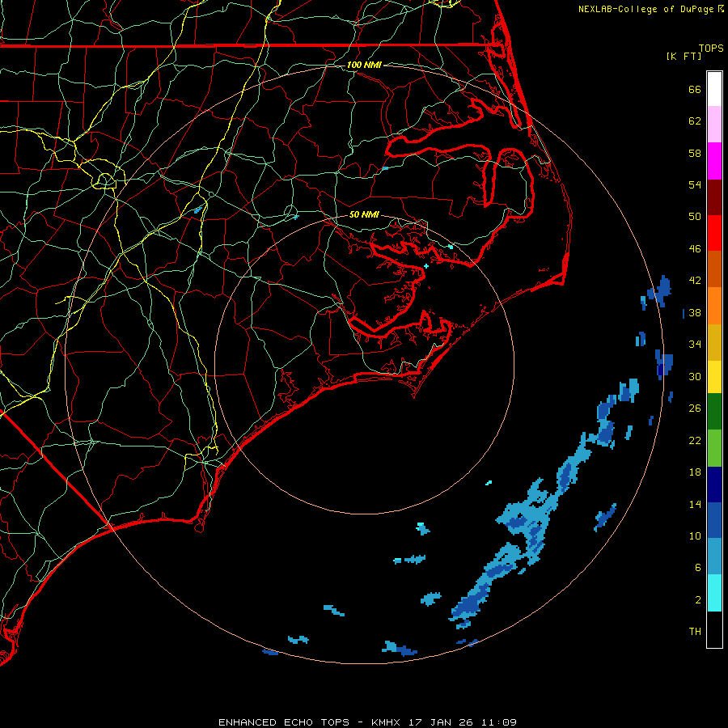Click the legend value '50'
This screenshot has width=728, height=728.
tap(695, 217)
